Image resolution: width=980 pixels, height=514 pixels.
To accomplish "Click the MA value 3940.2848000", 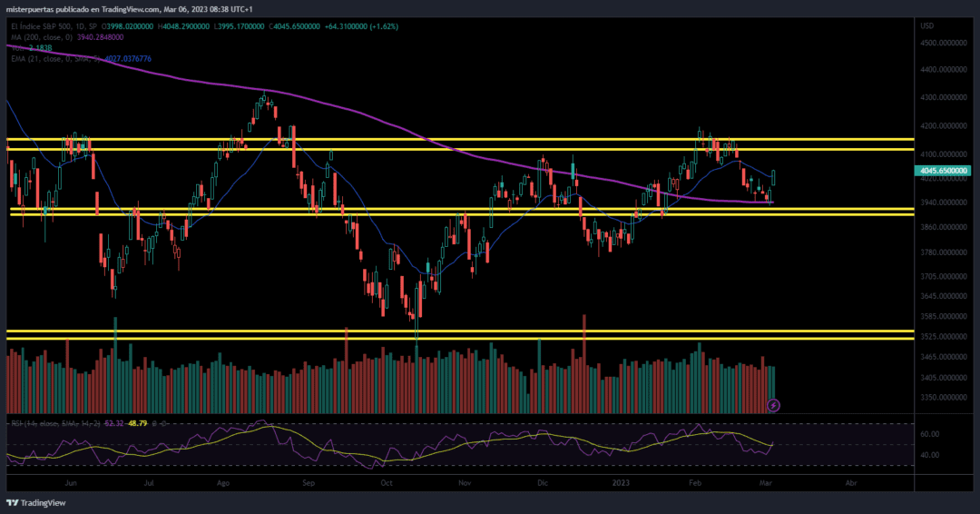I will (100, 37).
